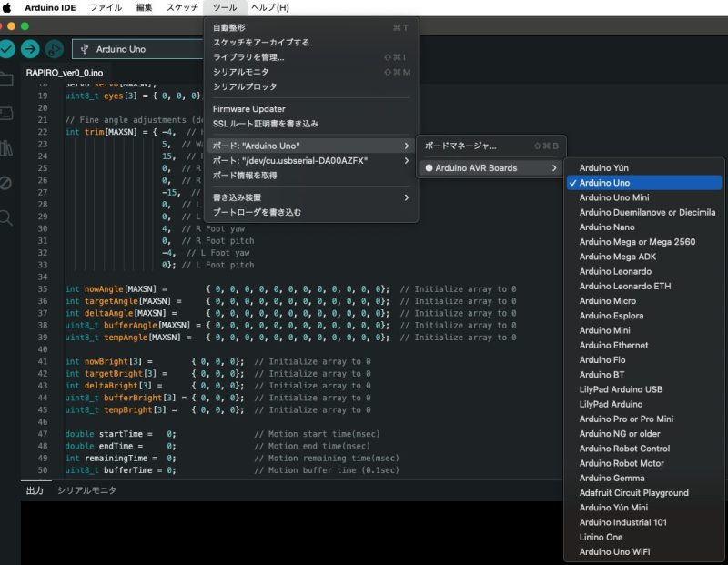The width and height of the screenshot is (728, 565).
Task: Click the USB icon in board selector
Action: tap(85, 49)
